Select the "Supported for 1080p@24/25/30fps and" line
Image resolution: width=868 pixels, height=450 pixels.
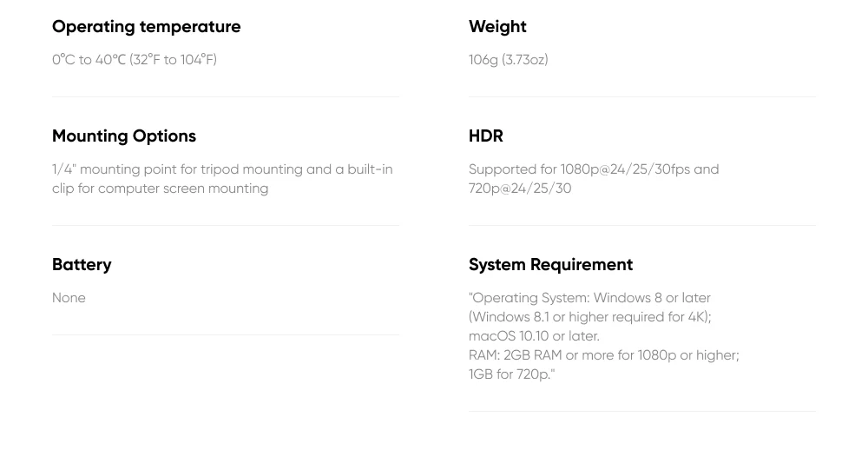(x=594, y=169)
